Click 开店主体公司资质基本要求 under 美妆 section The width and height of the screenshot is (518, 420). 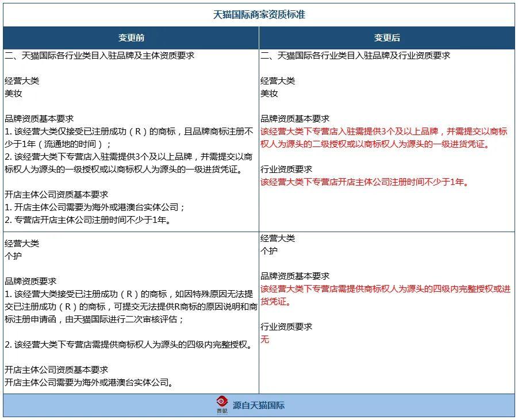[56, 194]
